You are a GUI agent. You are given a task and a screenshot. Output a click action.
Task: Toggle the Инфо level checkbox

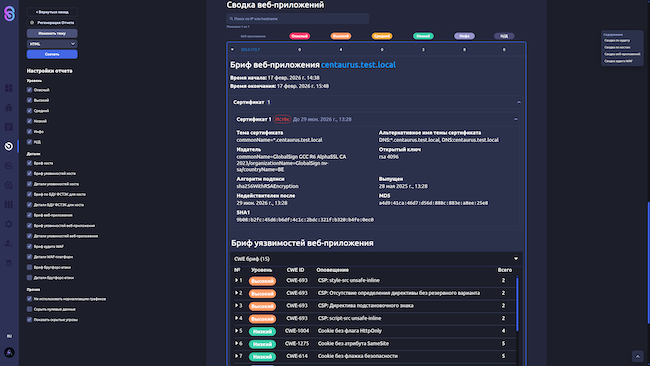click(x=29, y=131)
